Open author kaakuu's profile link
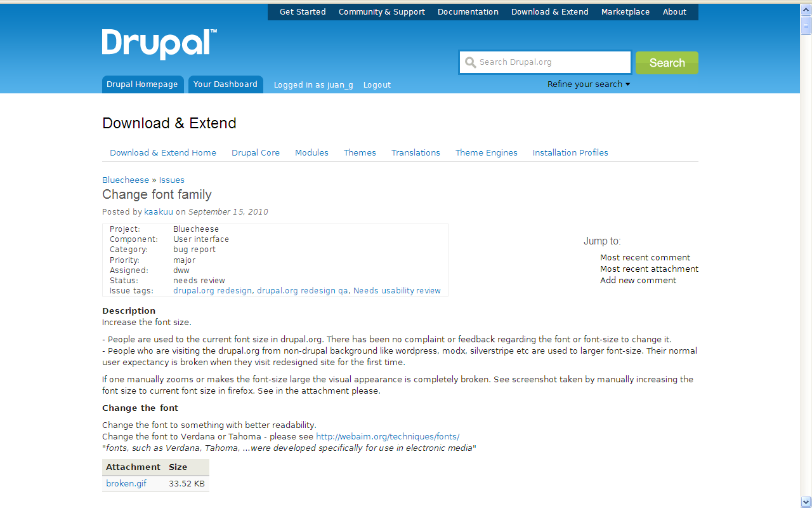Viewport: 812px width, 508px height. click(159, 212)
